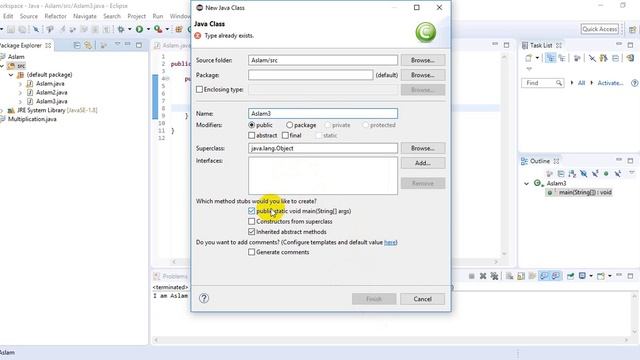
Task: Click the Activate... link in the Task List
Action: coord(610,83)
